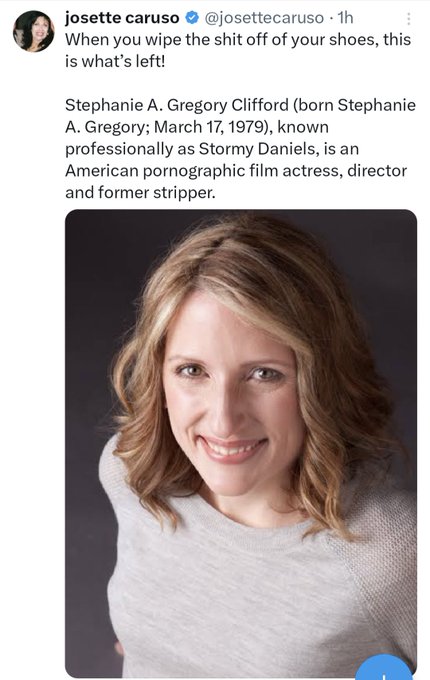Select the "When you wipe" tweet sentence
The height and width of the screenshot is (680, 430).
tap(238, 50)
